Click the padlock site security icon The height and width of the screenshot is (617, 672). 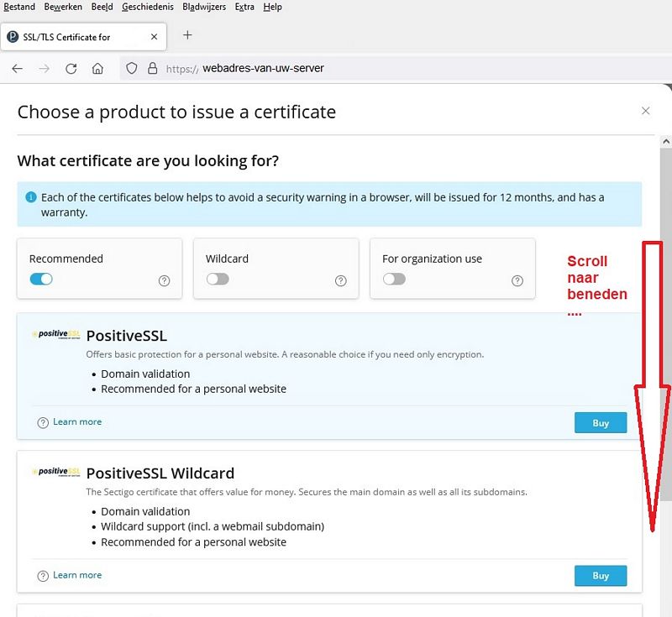click(153, 68)
